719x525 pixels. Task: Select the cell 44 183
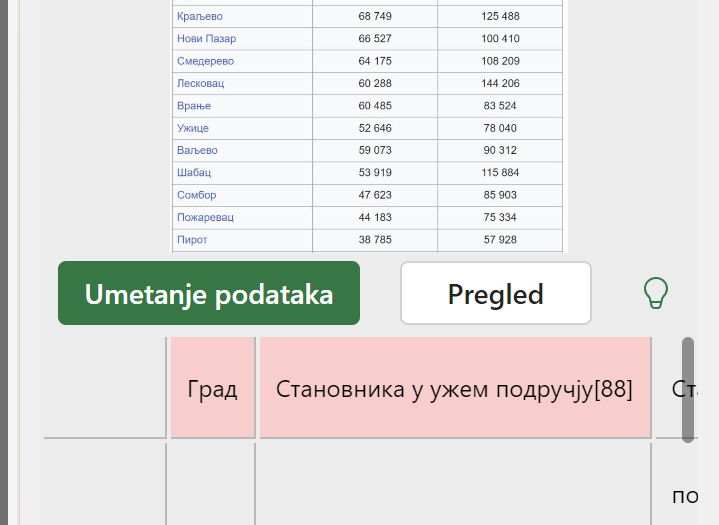375,217
